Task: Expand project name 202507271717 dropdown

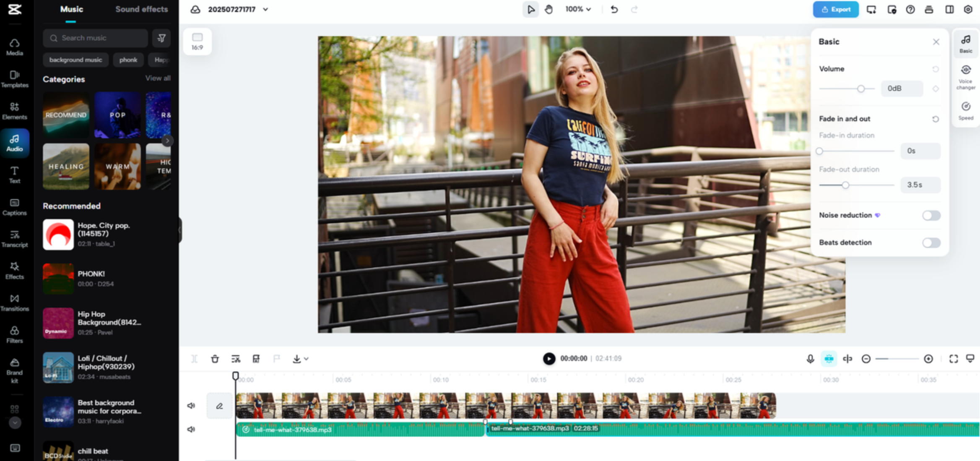Action: pos(265,9)
